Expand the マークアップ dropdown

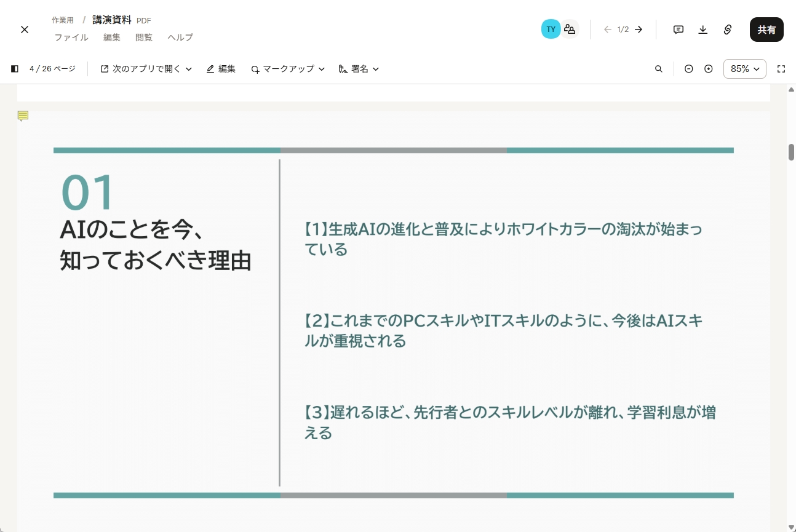[288, 69]
